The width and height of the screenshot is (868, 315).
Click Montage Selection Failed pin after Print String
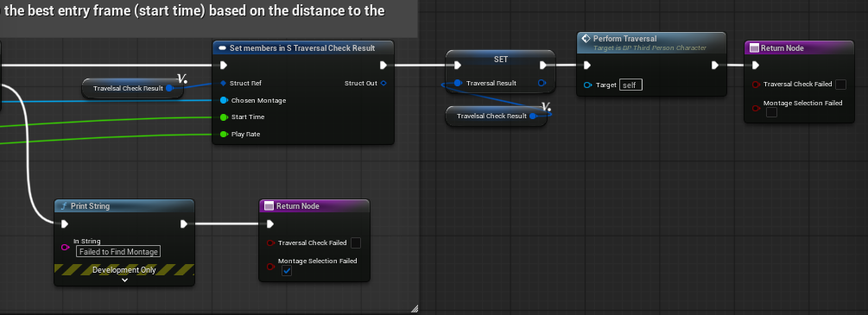pyautogui.click(x=270, y=267)
